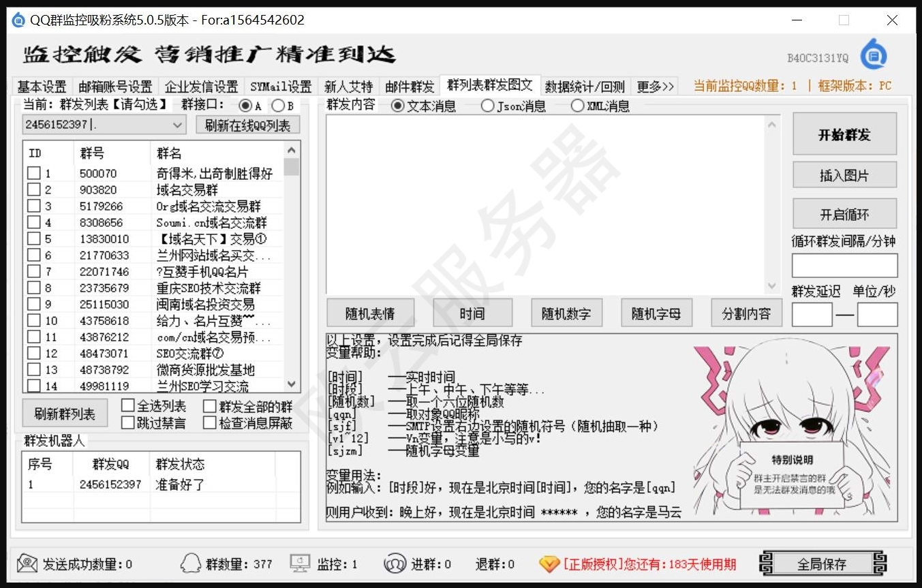Screen dimensions: 922x588
Task: Tick the 全选列表 checkbox
Action: 127,405
